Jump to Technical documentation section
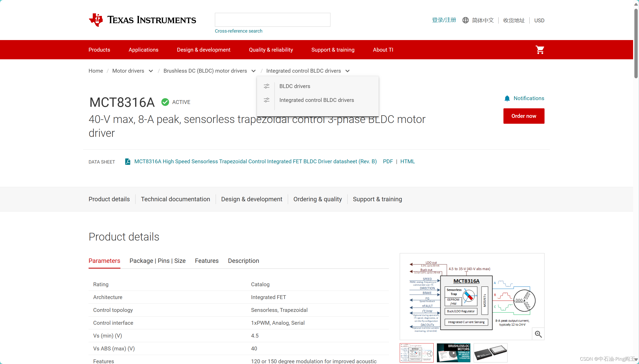Viewport: 639px width, 364px height. point(175,199)
